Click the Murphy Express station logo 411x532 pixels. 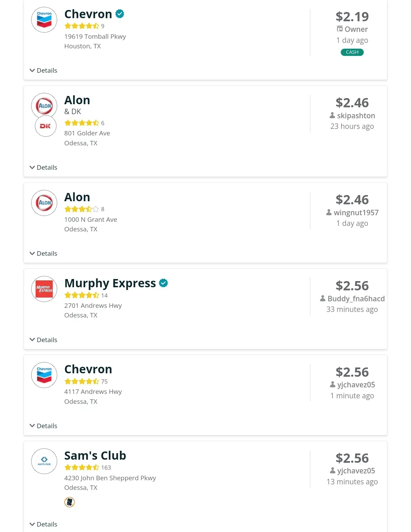pyautogui.click(x=44, y=289)
